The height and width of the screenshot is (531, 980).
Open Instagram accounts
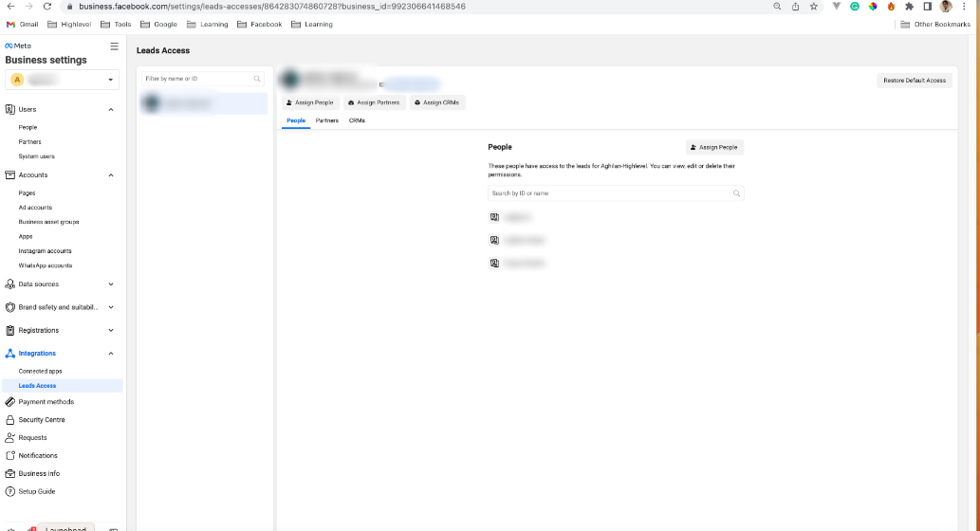[45, 251]
